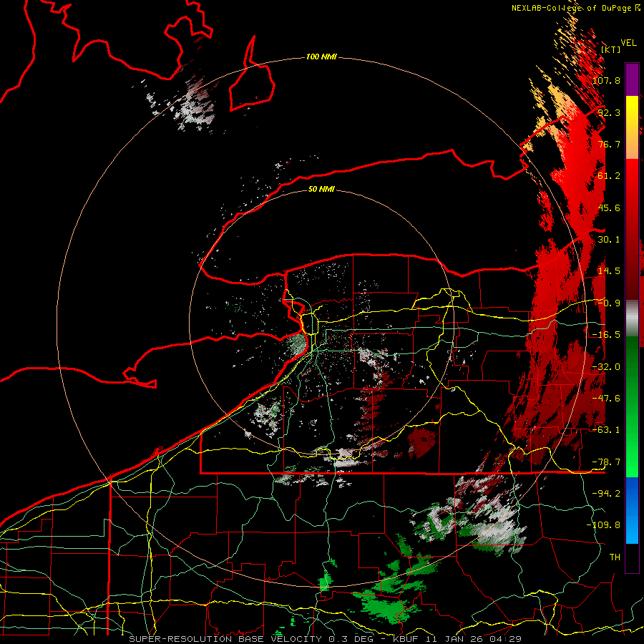This screenshot has height=644, width=644.
Task: Select the 30.1 legend value
Action: 609,240
